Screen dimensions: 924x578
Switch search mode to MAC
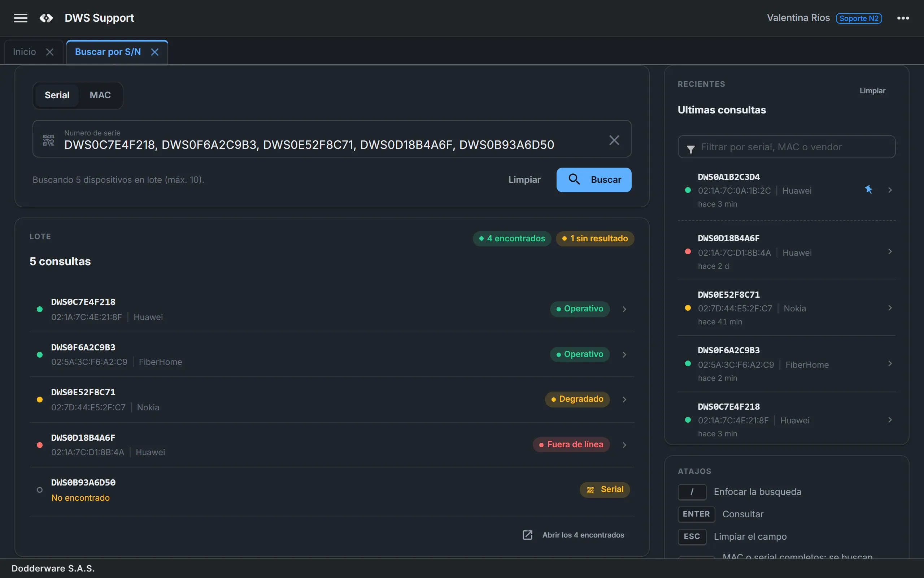click(x=100, y=95)
